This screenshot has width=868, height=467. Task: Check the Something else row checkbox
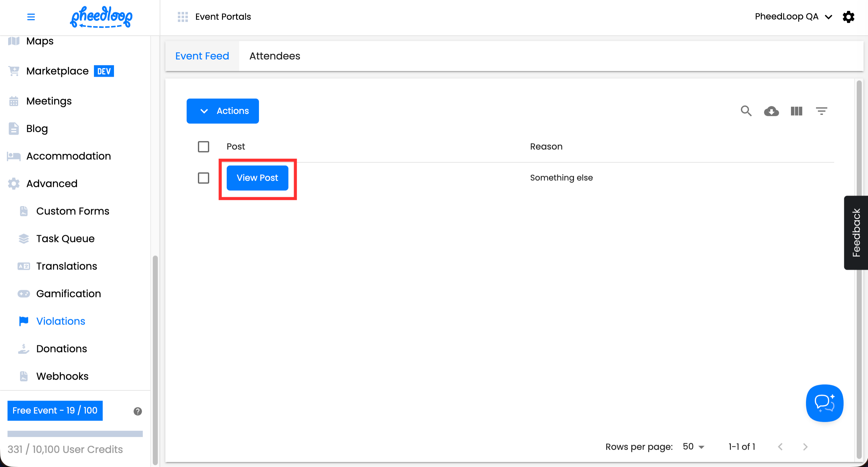203,178
